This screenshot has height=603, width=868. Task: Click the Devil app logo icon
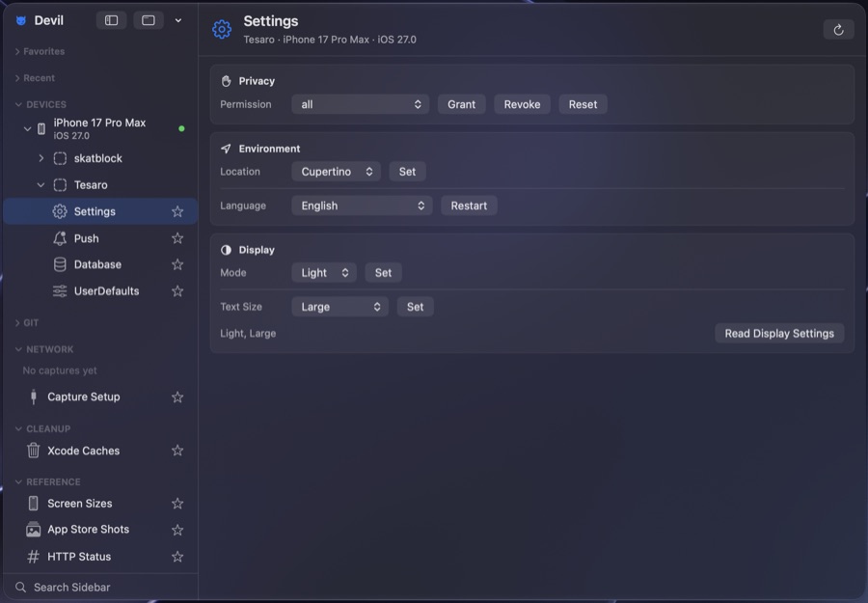(21, 20)
